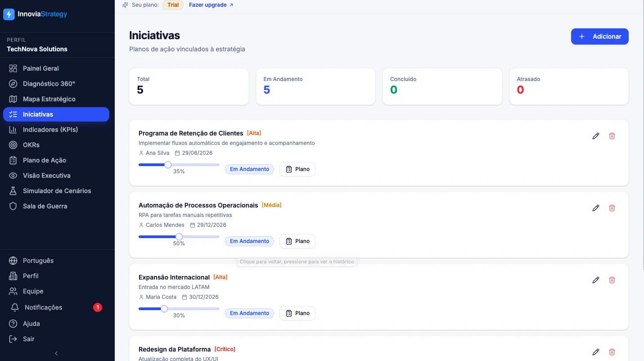Viewport: 644px width, 361px height.
Task: Launch Simulador de Cenários
Action: pos(56,191)
